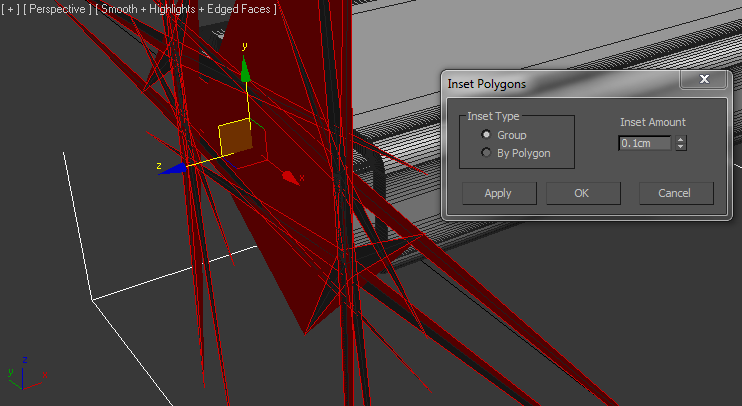
Task: Grab the green Y axis gizmo arrow
Action: tap(245, 69)
